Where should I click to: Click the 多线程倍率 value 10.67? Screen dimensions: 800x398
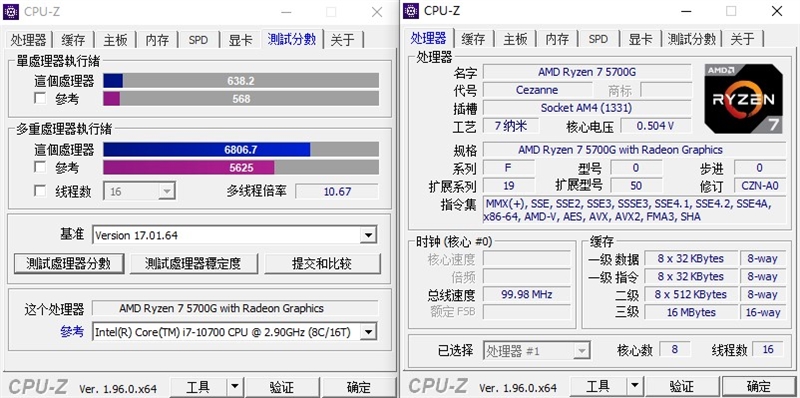tap(337, 191)
